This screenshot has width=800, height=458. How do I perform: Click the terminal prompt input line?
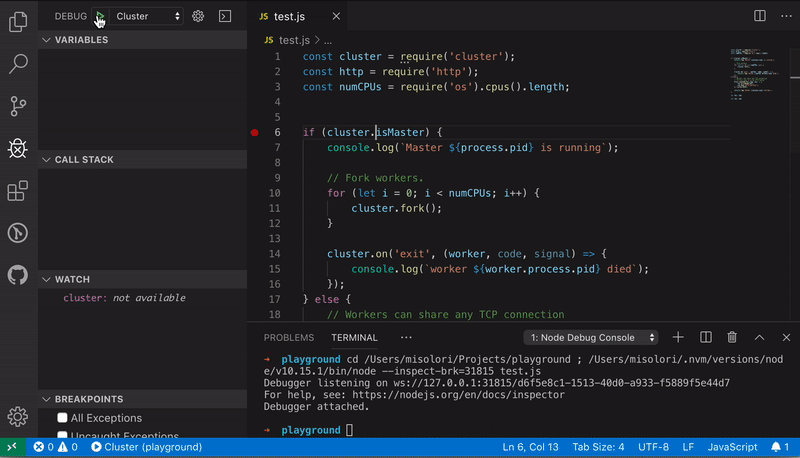click(x=349, y=430)
